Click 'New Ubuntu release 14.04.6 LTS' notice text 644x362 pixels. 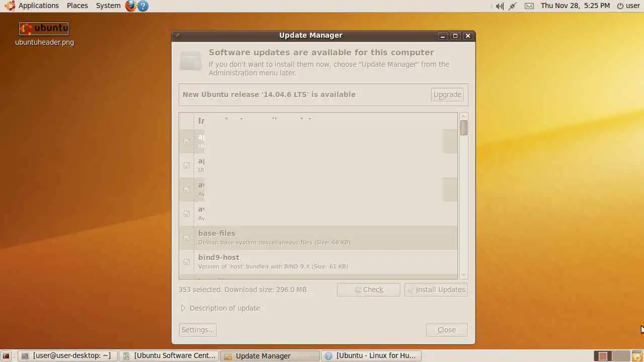pos(269,95)
